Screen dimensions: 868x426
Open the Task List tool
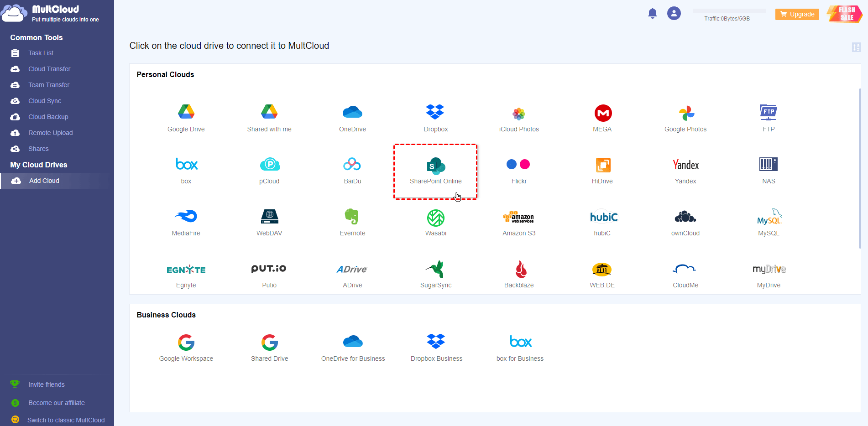[41, 53]
